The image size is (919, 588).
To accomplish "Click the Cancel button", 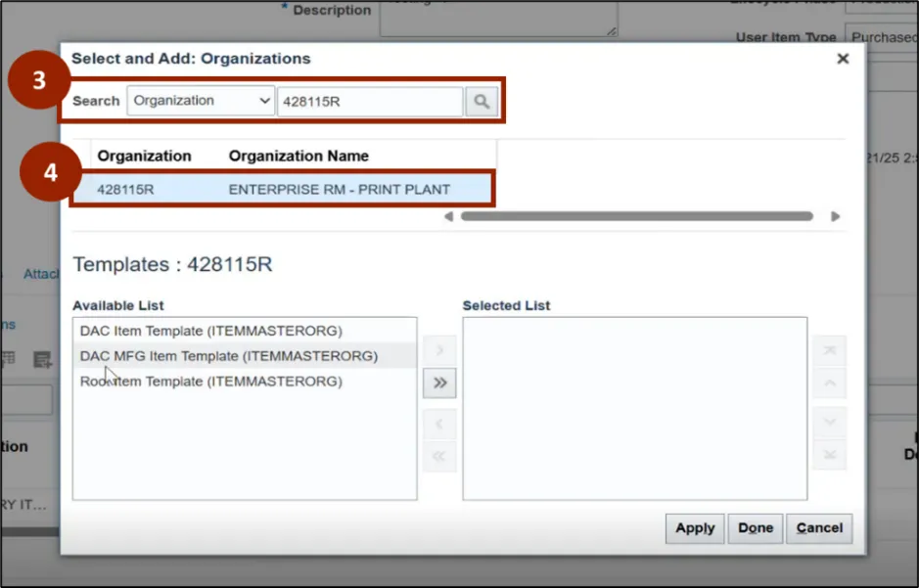I will pos(819,528).
